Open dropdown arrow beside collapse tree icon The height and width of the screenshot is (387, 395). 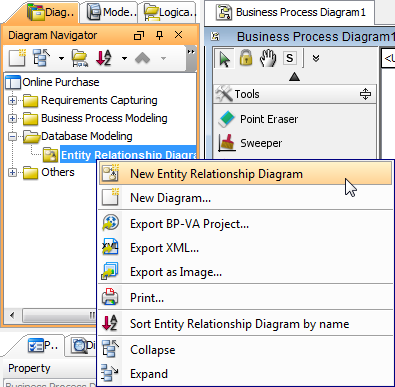[61, 58]
